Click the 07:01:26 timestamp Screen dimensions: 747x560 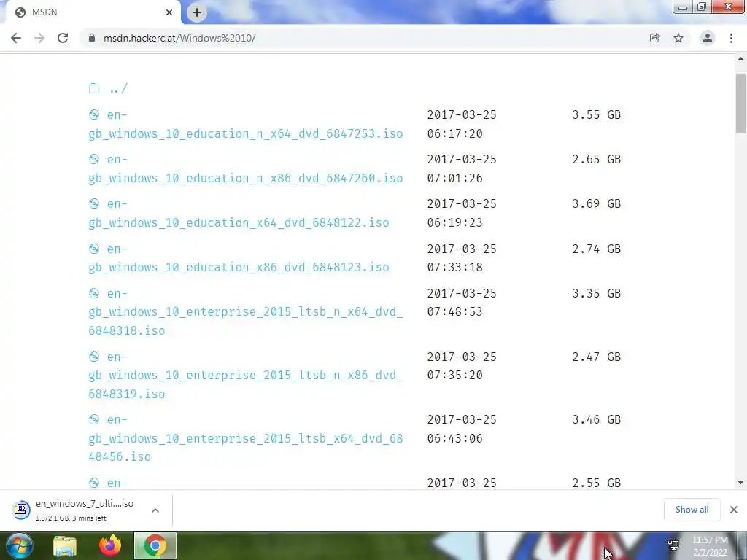[x=455, y=178]
